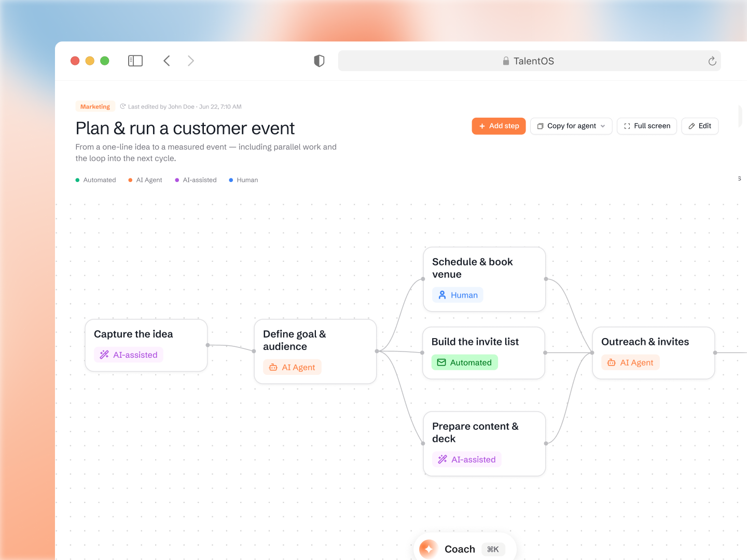The width and height of the screenshot is (747, 560).
Task: Click the Automated badge on Build the invite list
Action: [465, 362]
